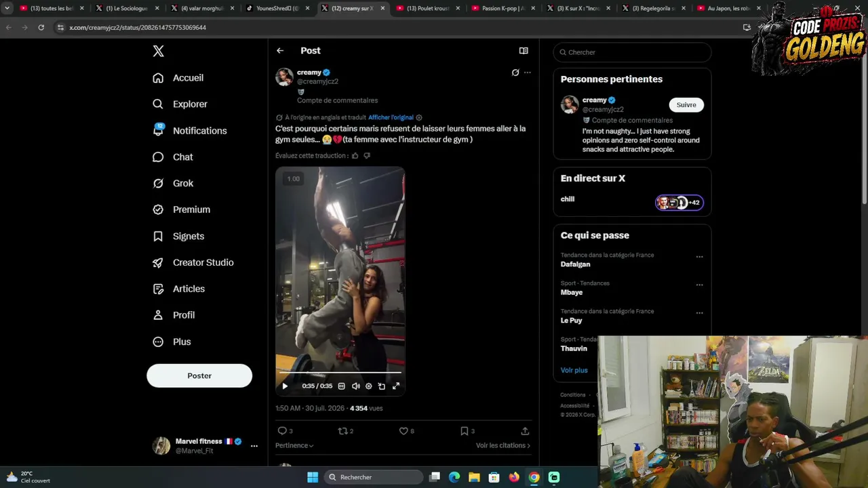Click the Grok icon on creamy's post
868x488 pixels.
coord(515,73)
